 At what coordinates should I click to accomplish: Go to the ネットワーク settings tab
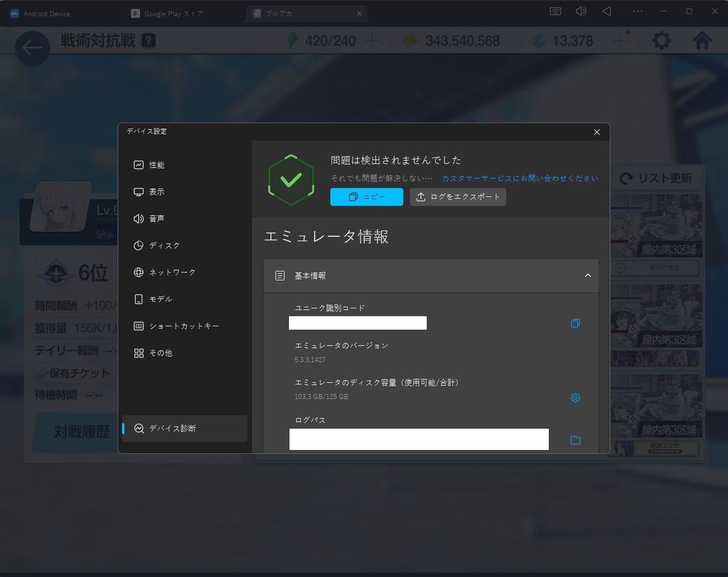(x=172, y=273)
